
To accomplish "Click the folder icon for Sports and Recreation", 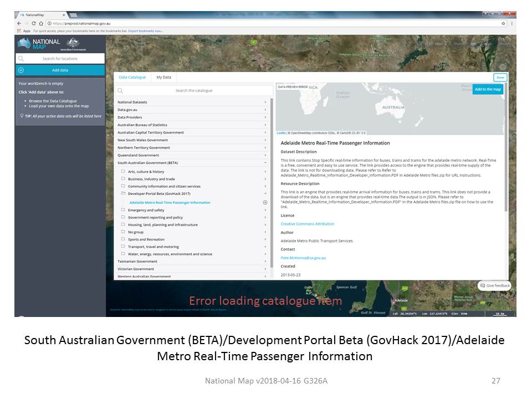I will (123, 239).
